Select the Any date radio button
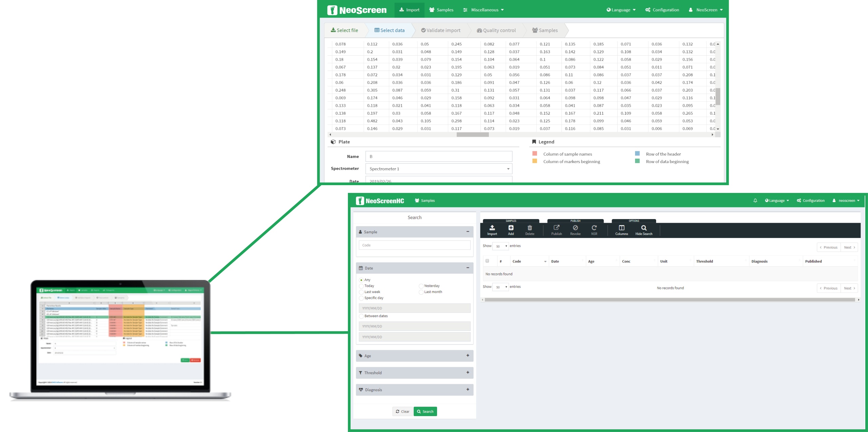The height and width of the screenshot is (432, 868). [361, 280]
